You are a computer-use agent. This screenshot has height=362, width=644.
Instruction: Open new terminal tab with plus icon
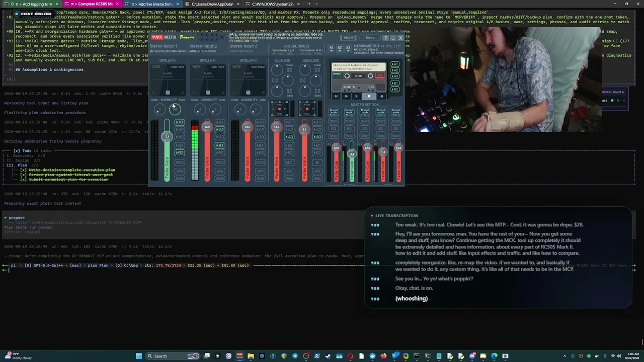coord(309,4)
